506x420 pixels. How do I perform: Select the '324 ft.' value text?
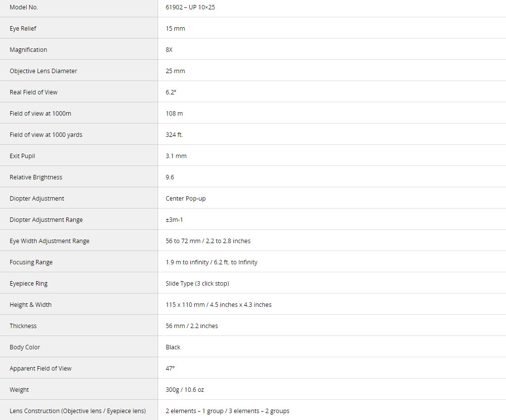coord(174,135)
